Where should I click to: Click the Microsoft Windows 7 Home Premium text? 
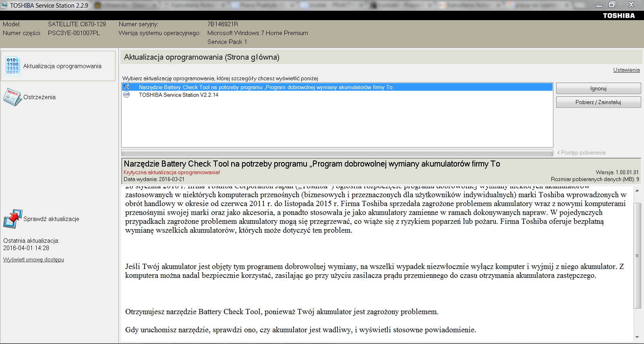point(258,33)
